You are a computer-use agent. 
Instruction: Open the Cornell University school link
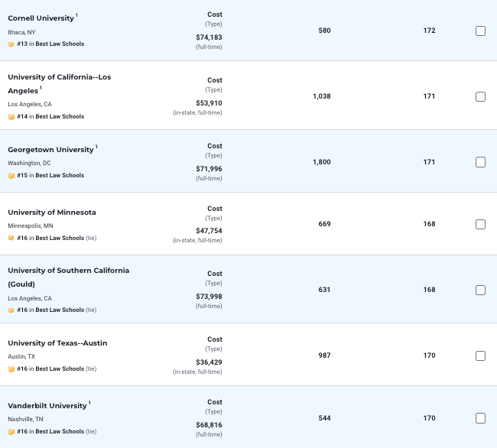click(41, 18)
